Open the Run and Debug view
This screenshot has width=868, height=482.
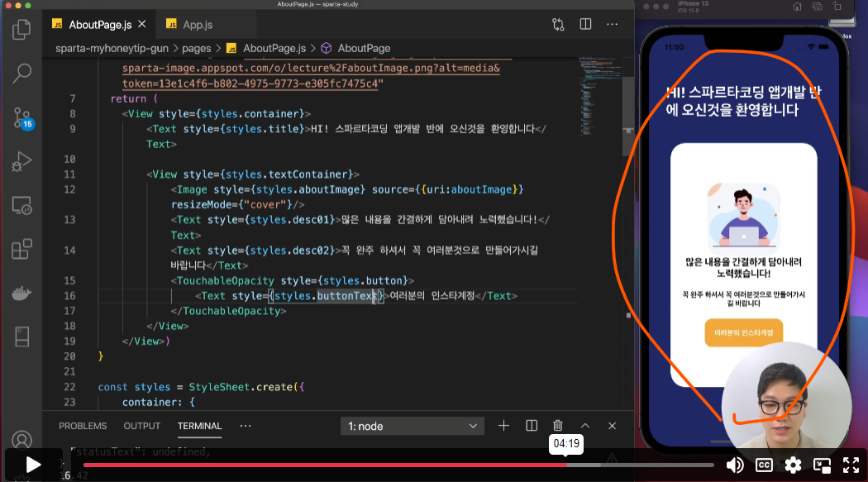[x=21, y=161]
